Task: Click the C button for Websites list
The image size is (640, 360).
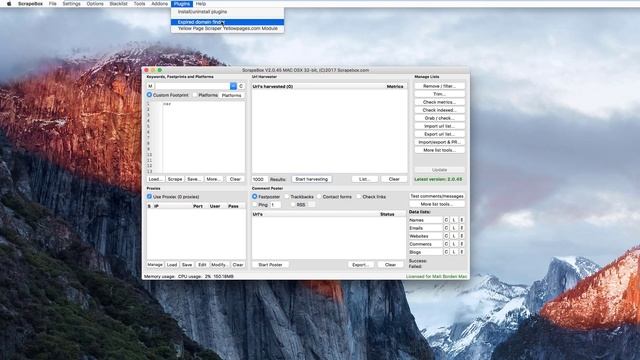Action: 446,236
